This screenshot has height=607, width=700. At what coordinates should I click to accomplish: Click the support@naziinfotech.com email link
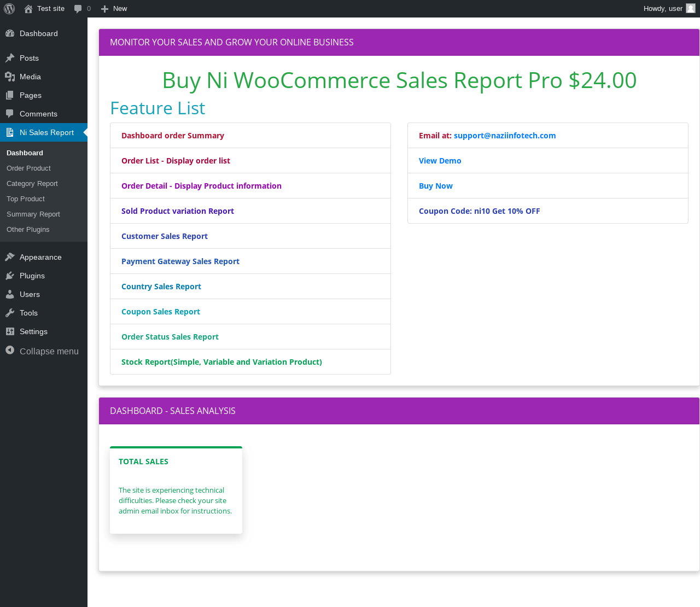click(505, 136)
